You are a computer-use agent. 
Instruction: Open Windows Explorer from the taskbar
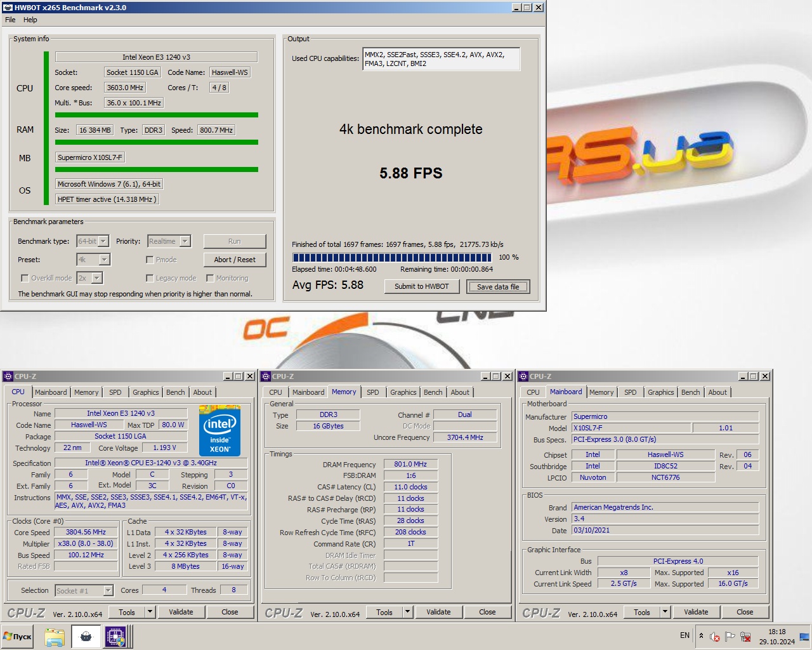click(x=55, y=637)
